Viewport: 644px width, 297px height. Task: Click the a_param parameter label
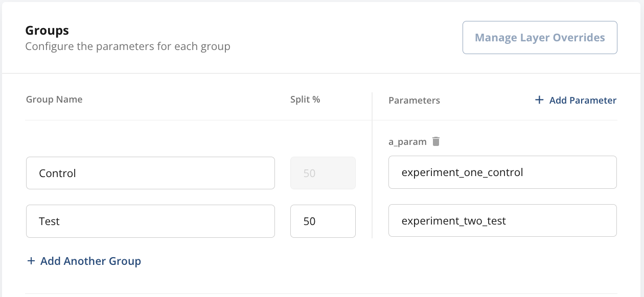[x=408, y=141]
